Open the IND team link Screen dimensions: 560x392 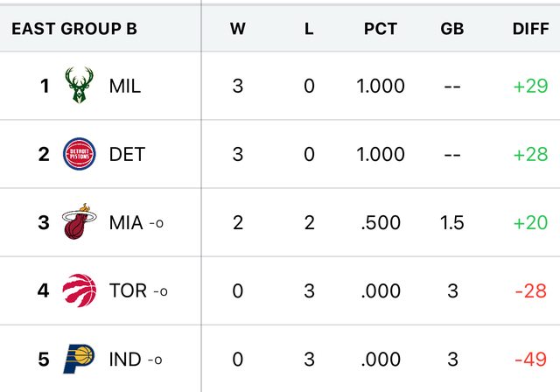pos(125,359)
